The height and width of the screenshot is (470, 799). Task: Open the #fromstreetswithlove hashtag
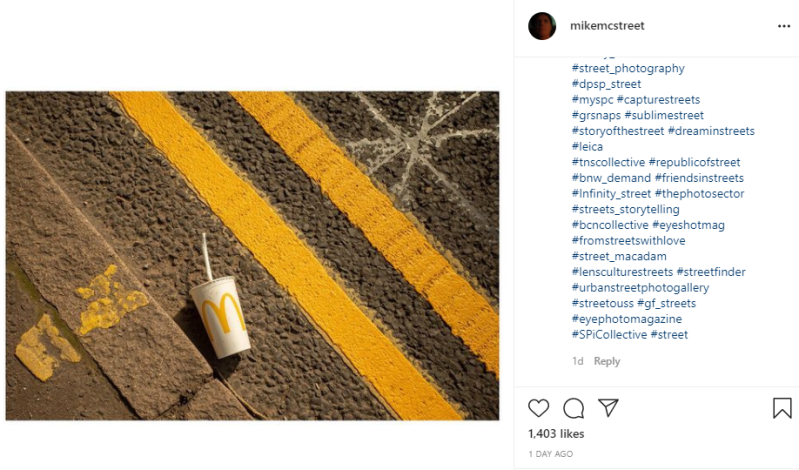pos(628,241)
